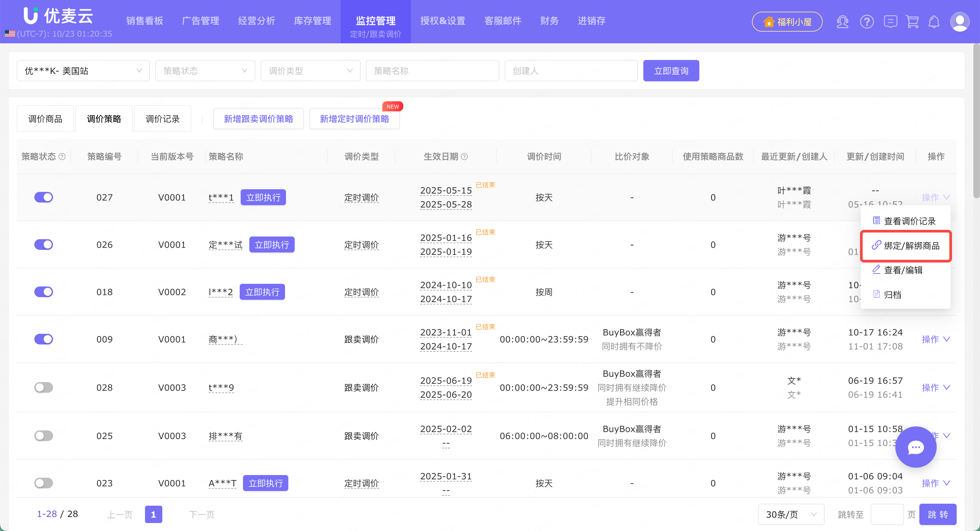Open the notifications bell icon
Viewport: 980px width, 531px height.
coord(934,22)
